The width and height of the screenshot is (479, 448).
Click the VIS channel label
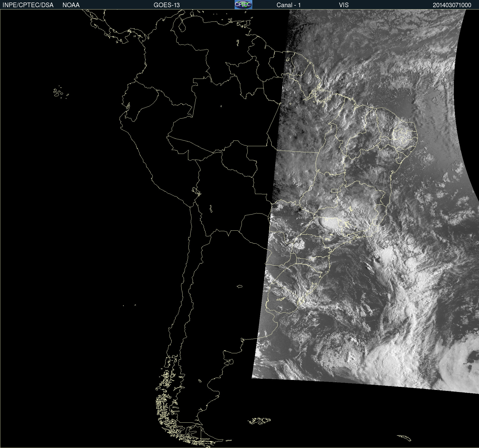(344, 5)
